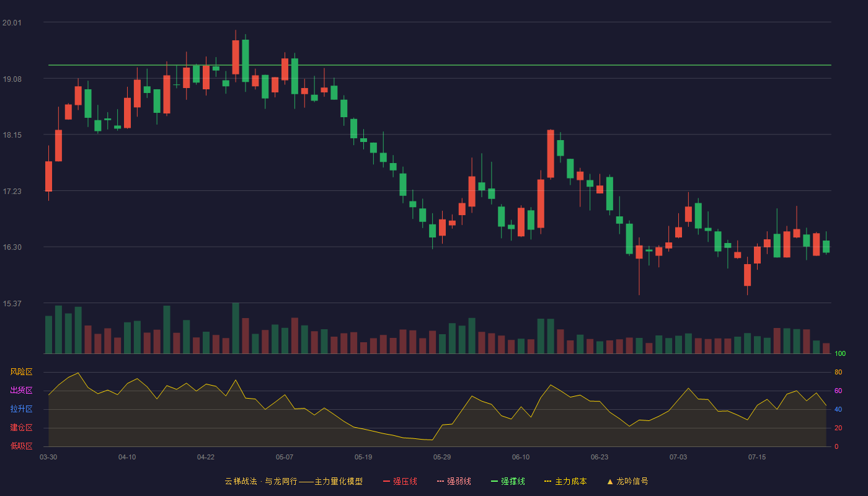Click the 07-03 date label
868x496 pixels.
click(678, 457)
